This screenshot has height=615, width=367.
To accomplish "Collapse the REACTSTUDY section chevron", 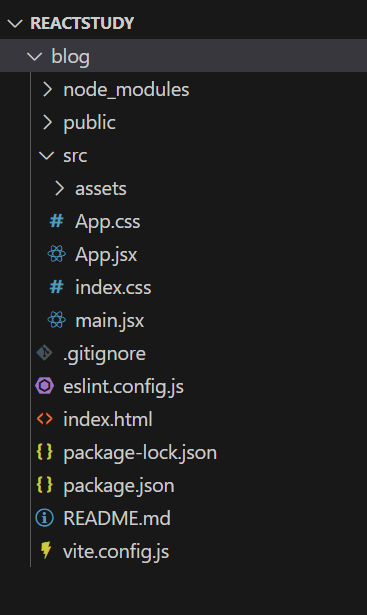I will [x=15, y=24].
